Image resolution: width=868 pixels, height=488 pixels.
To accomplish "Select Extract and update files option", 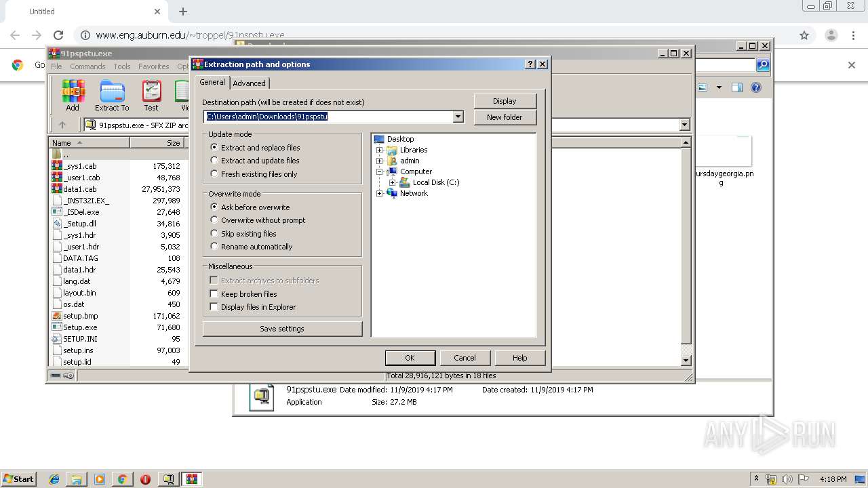I will (214, 161).
